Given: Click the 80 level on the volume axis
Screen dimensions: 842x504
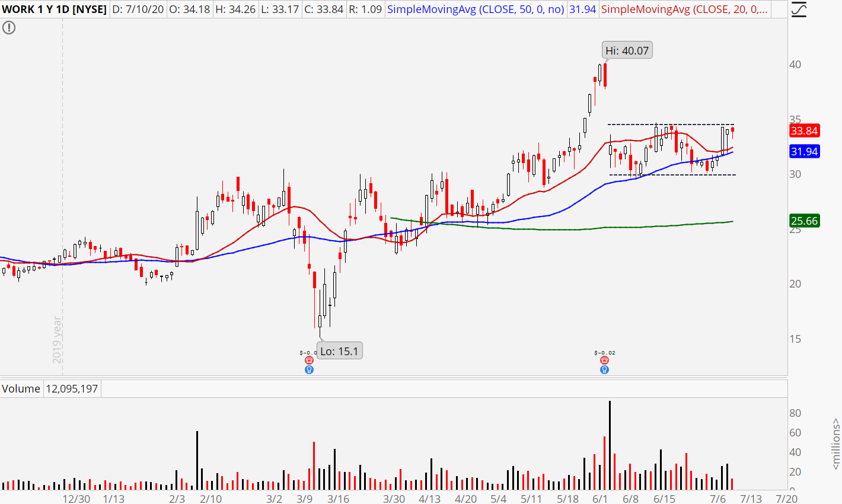Looking at the screenshot, I should click(x=795, y=413).
